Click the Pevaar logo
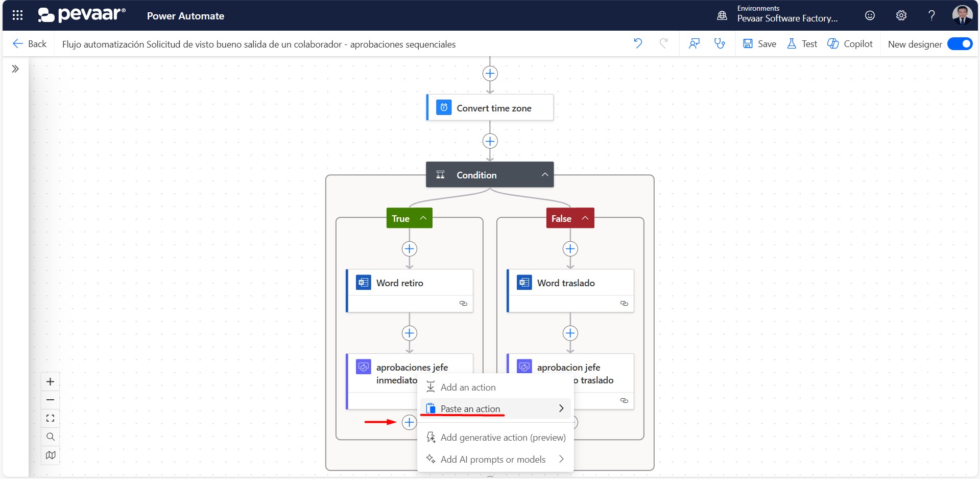The image size is (980, 479). click(82, 15)
